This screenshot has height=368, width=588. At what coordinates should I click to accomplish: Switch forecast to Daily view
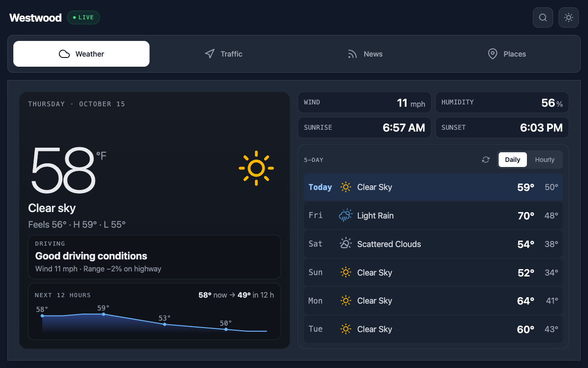[x=513, y=160]
